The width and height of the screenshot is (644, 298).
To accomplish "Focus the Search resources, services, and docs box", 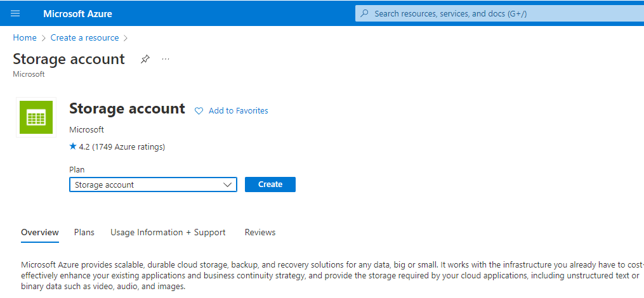I will 499,13.
